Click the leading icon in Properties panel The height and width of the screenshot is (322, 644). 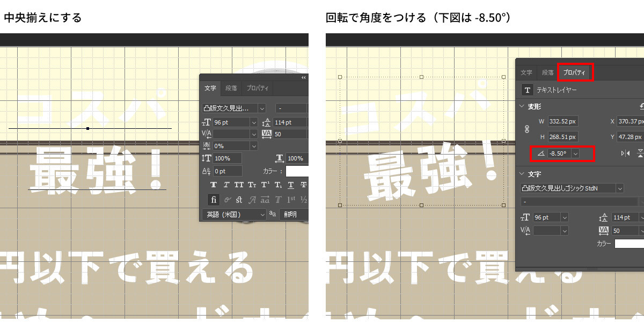pyautogui.click(x=604, y=217)
